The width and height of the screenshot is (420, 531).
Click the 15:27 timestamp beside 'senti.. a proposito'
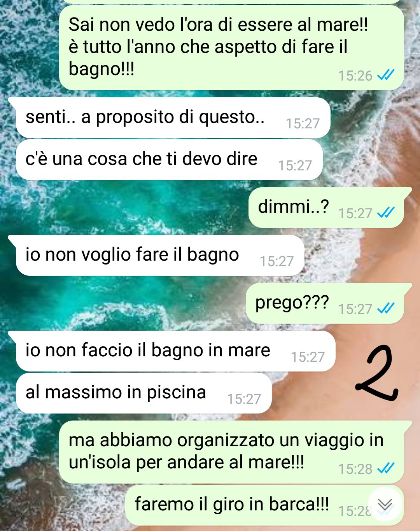point(303,123)
